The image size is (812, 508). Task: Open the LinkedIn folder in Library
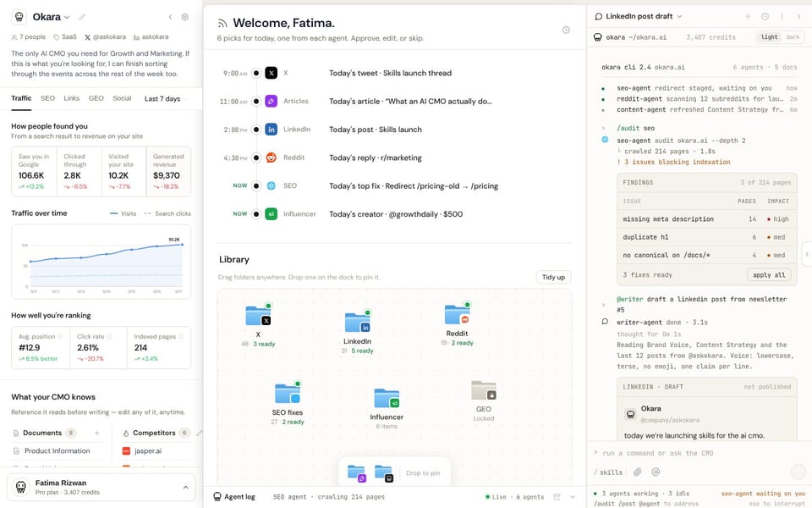point(357,323)
